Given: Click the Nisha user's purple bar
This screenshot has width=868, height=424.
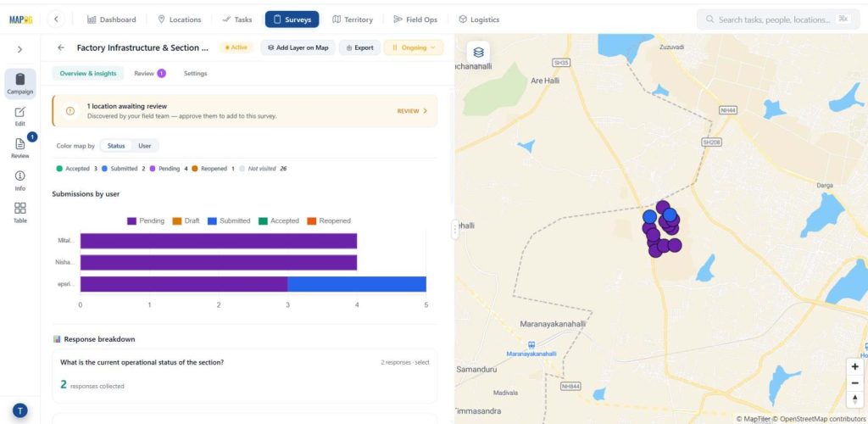Looking at the screenshot, I should pos(219,262).
